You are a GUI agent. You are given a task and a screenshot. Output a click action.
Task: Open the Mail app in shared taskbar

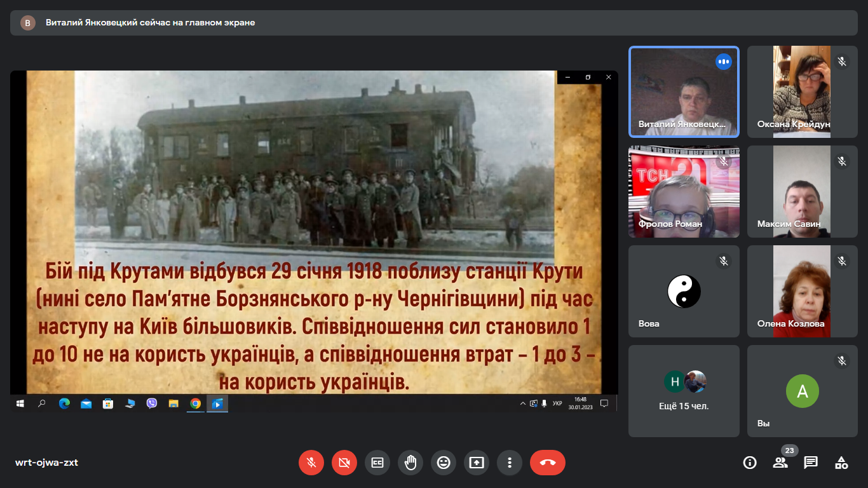click(86, 403)
